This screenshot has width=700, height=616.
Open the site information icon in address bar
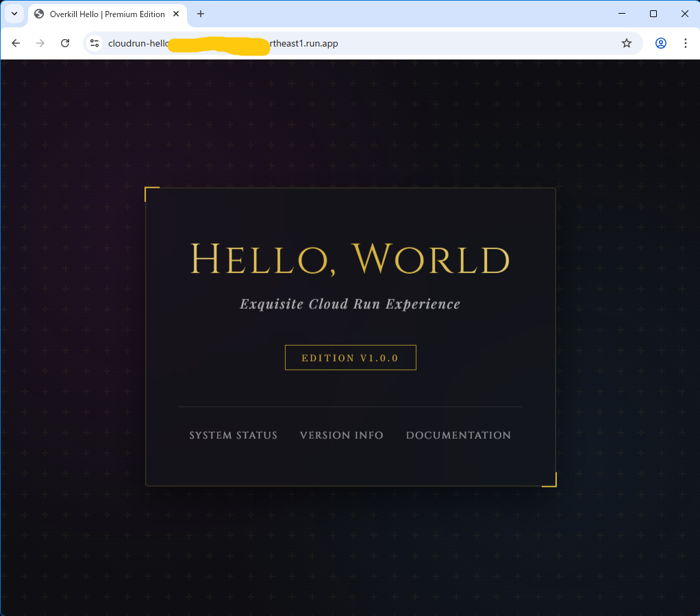[x=94, y=42]
